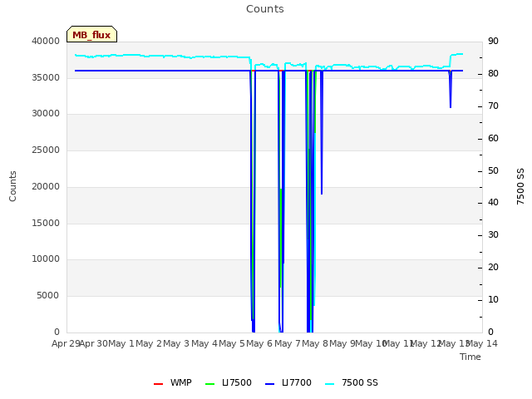Click the red WMP legend swatch

pyautogui.click(x=159, y=384)
